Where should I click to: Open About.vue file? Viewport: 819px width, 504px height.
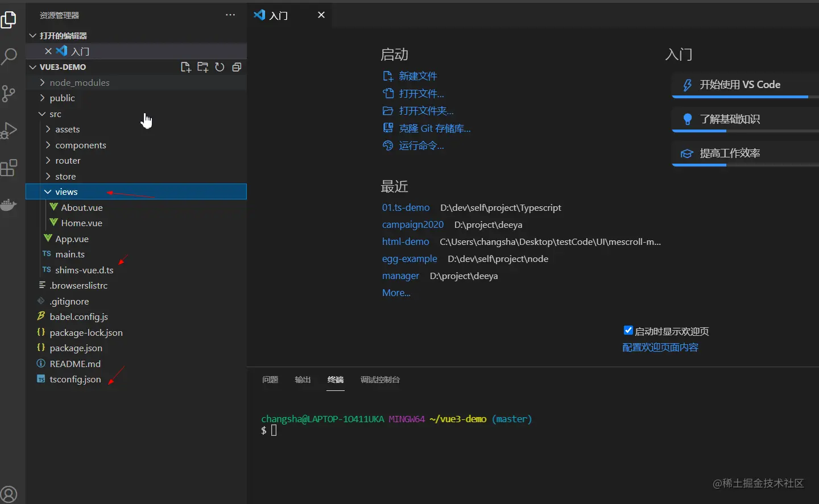pyautogui.click(x=136, y=207)
